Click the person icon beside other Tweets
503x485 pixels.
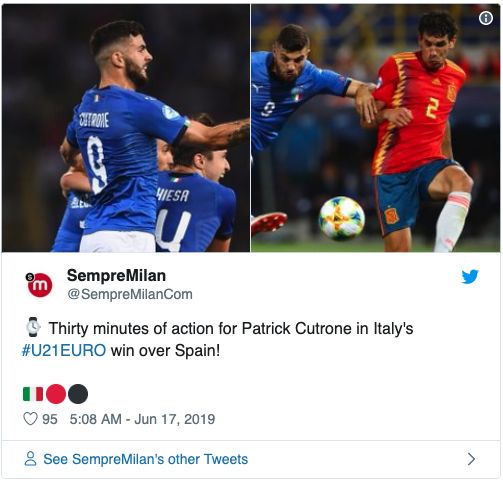point(30,459)
